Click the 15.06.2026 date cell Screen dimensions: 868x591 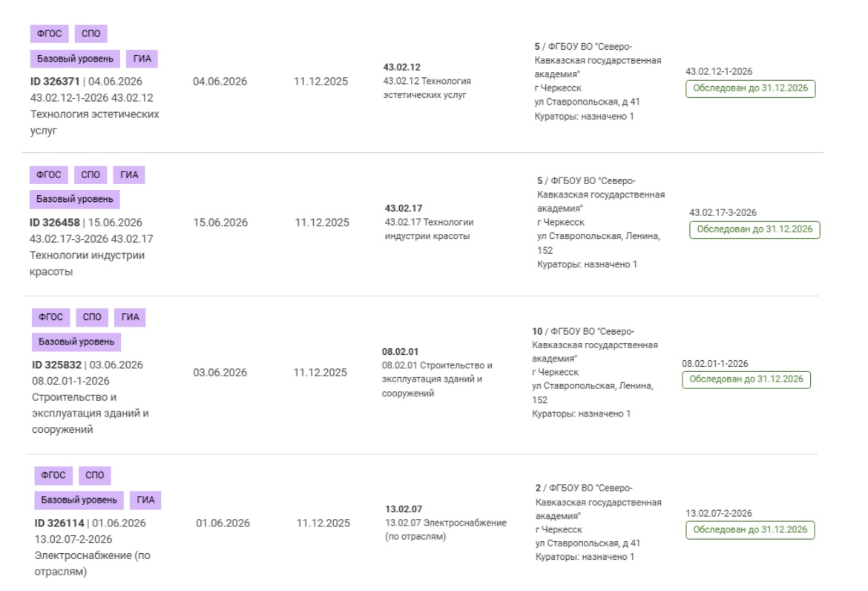click(220, 223)
